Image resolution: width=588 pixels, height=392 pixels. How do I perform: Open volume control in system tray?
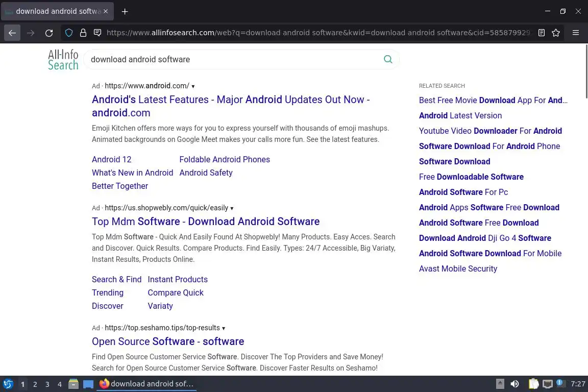tap(515, 384)
